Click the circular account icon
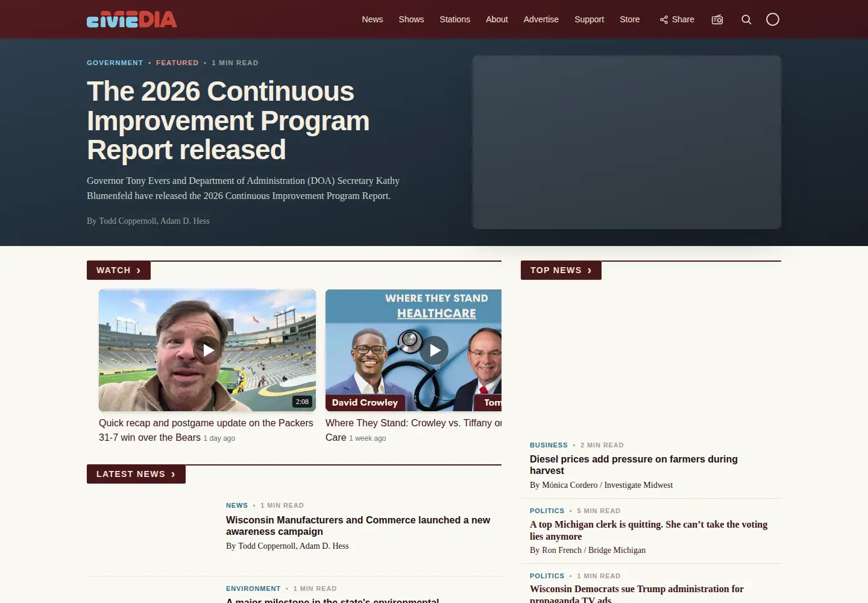 point(773,19)
